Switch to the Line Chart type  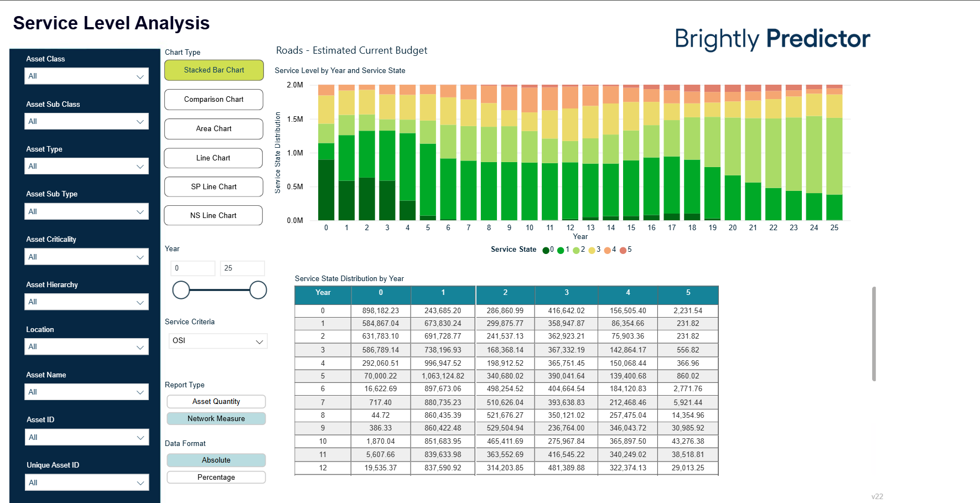coord(213,158)
